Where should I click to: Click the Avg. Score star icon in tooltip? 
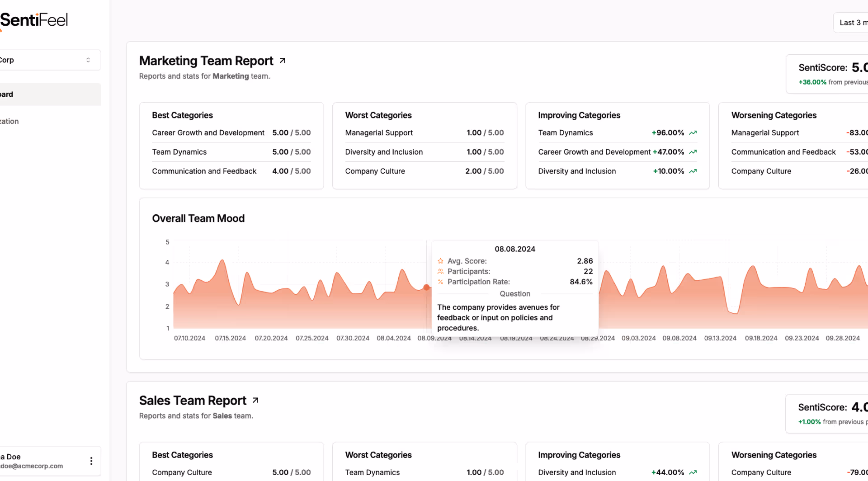440,261
